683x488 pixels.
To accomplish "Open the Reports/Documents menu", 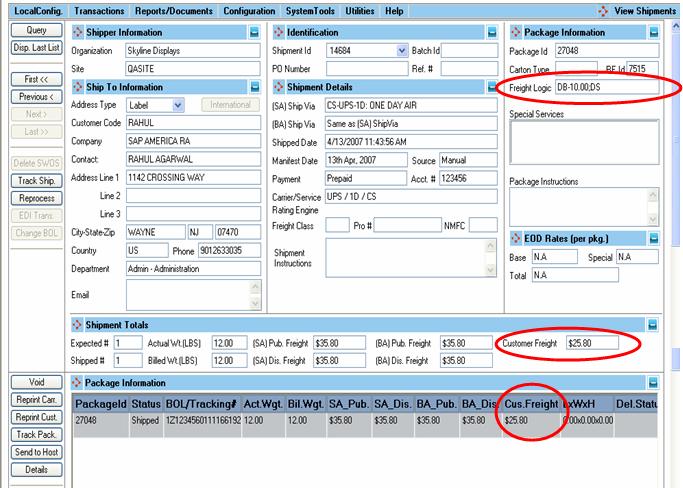I will [x=174, y=10].
